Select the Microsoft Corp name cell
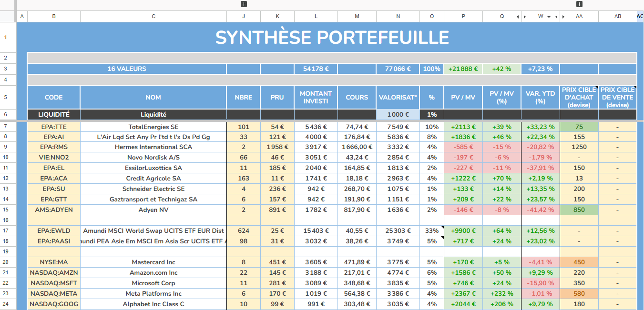The width and height of the screenshot is (644, 310). (x=153, y=283)
